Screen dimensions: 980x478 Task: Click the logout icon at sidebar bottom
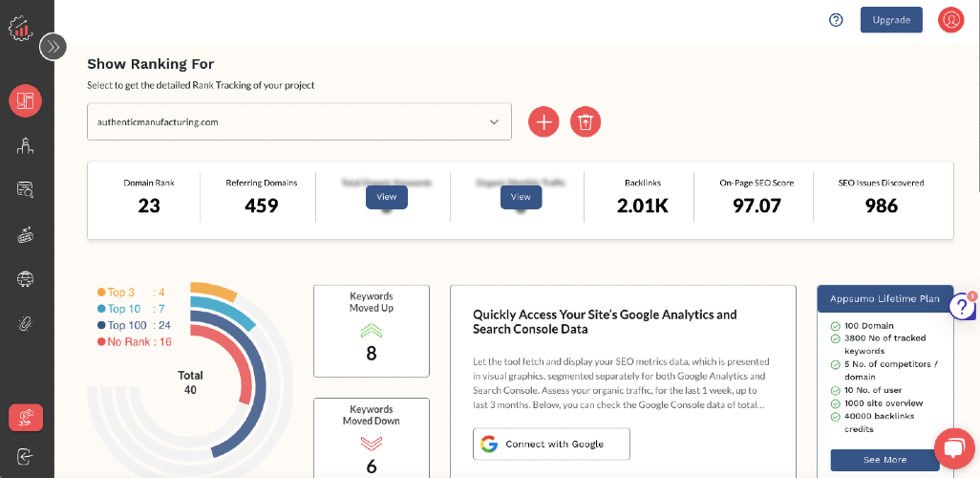(x=26, y=456)
